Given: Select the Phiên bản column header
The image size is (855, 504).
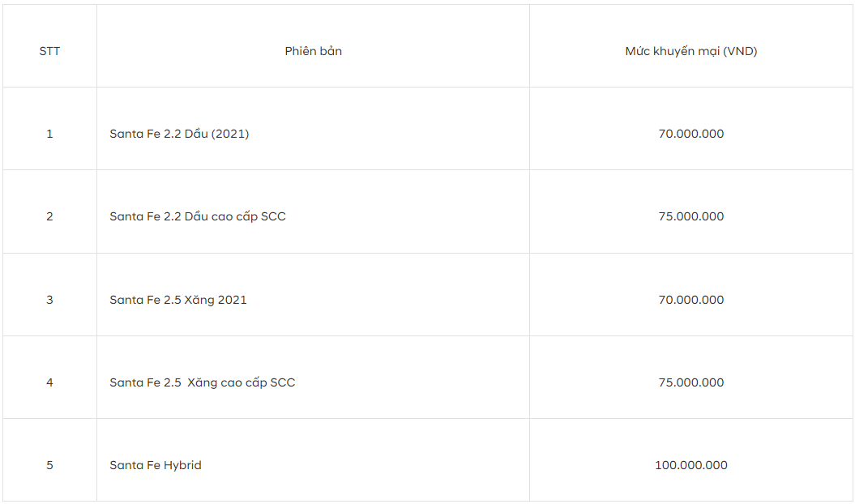Looking at the screenshot, I should click(313, 51).
